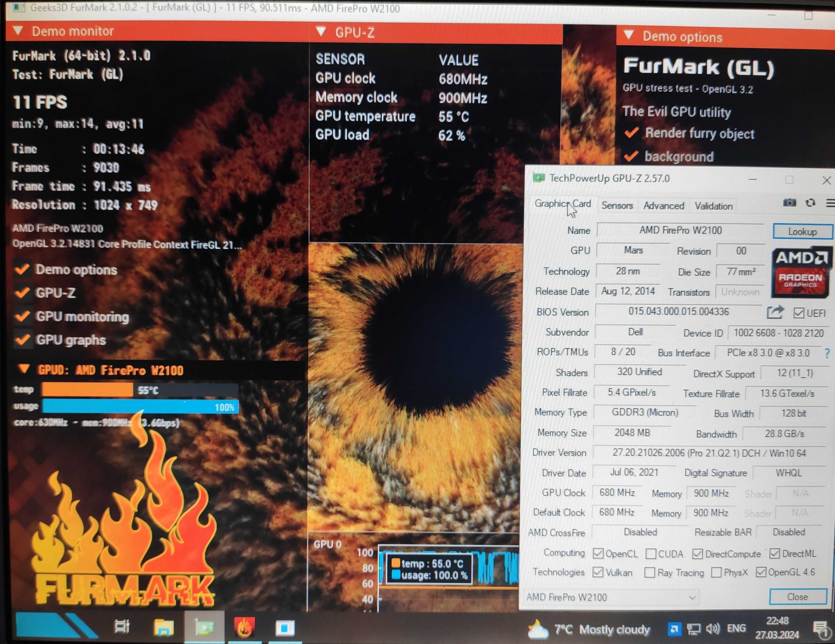
Task: Toggle the Vulkan checkbox
Action: click(598, 572)
